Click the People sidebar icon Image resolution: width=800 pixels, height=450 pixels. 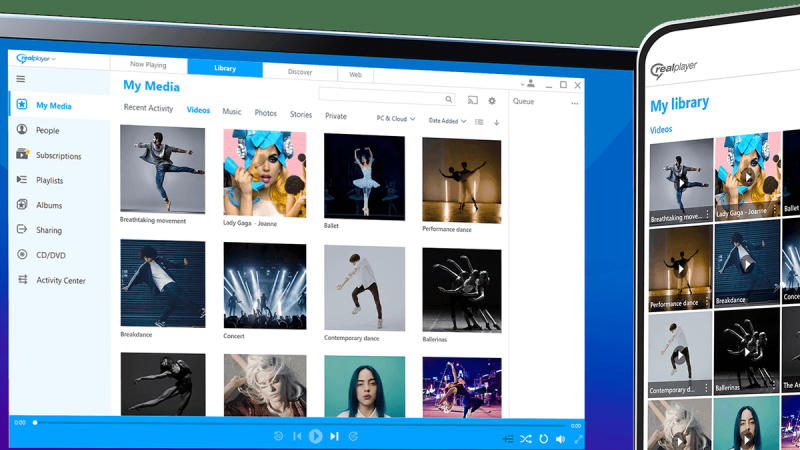22,129
